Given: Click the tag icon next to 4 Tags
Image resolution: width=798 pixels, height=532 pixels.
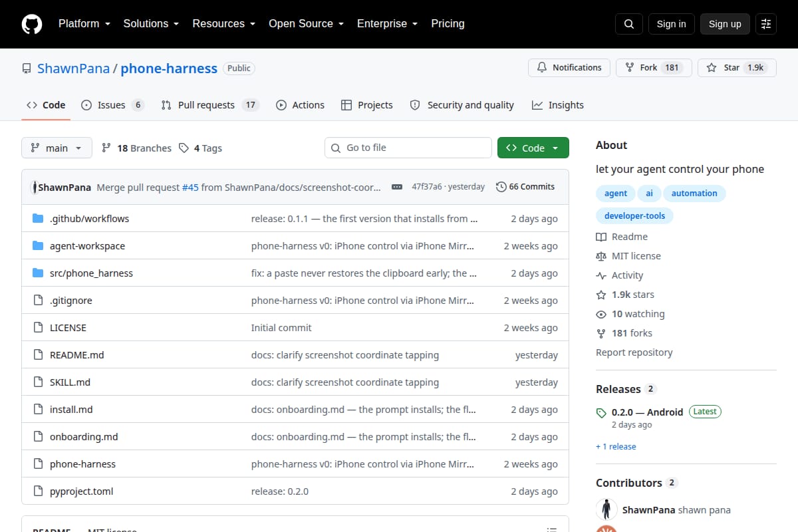Looking at the screenshot, I should pyautogui.click(x=184, y=148).
